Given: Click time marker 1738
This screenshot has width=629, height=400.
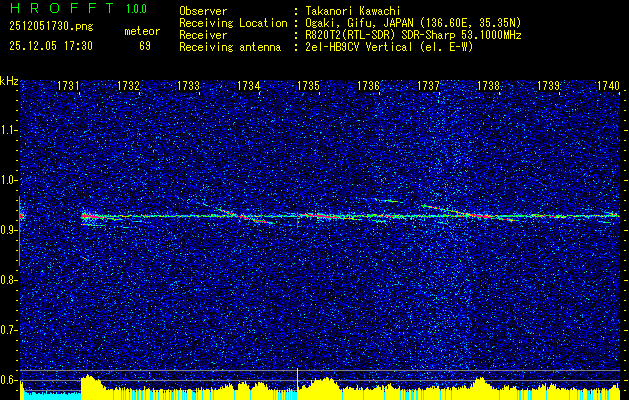Looking at the screenshot, I should tap(488, 85).
